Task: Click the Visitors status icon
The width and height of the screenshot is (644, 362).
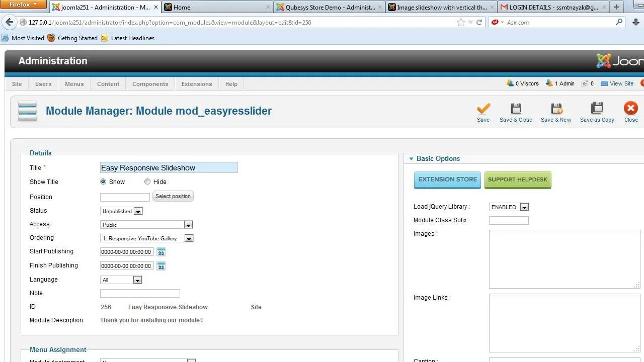Action: (510, 83)
